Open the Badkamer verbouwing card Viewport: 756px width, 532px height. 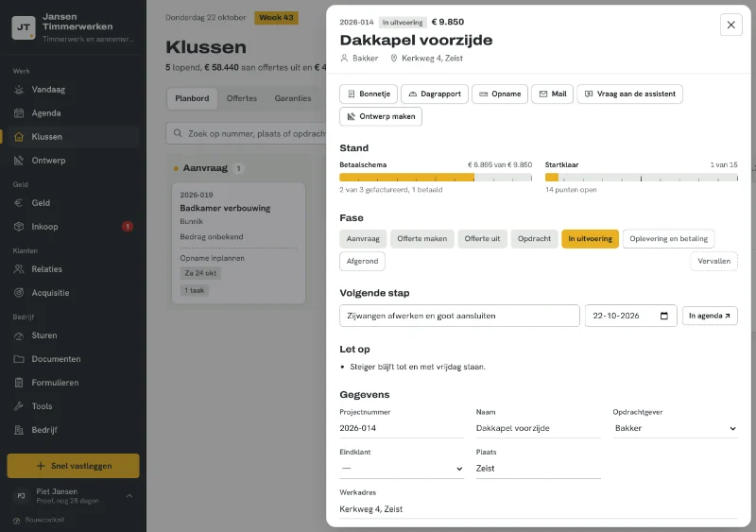(x=239, y=243)
